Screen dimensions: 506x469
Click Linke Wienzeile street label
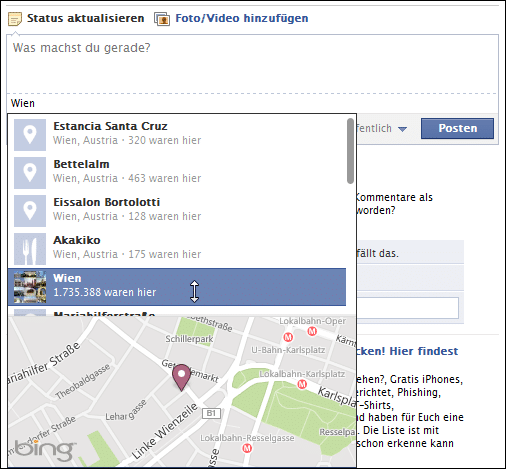(165, 431)
